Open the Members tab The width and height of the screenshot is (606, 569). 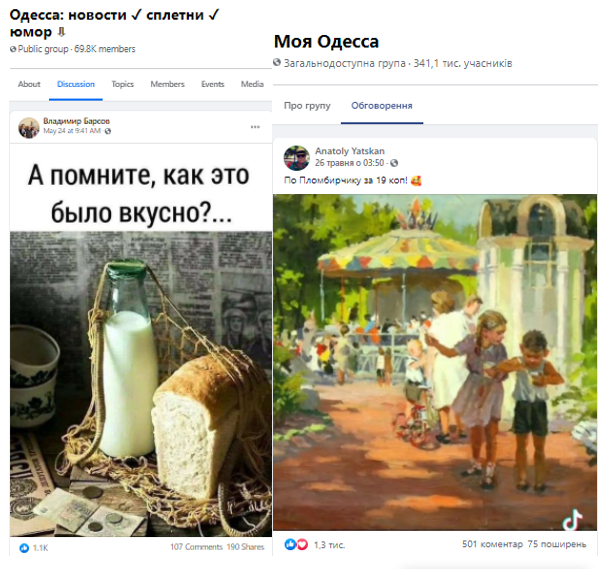click(x=167, y=84)
